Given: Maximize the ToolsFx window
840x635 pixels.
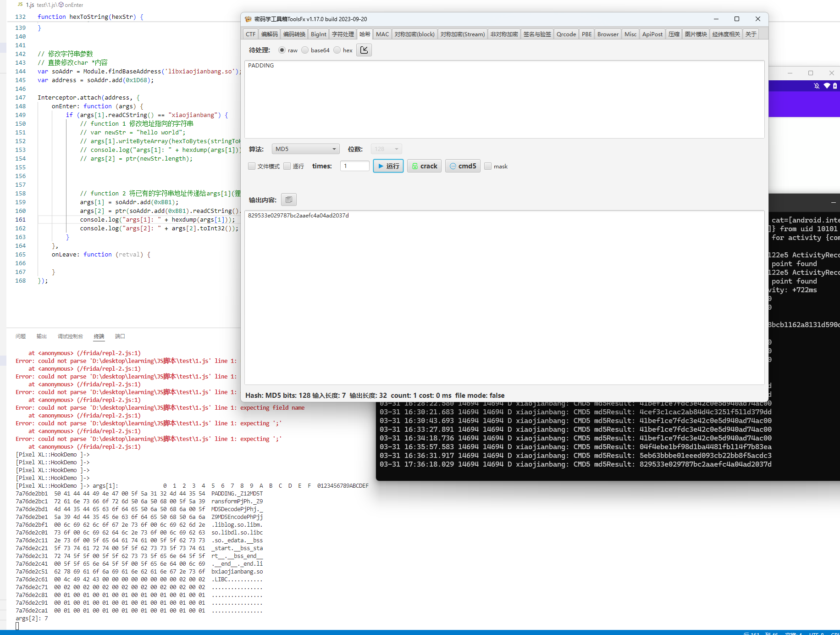Looking at the screenshot, I should click(736, 19).
